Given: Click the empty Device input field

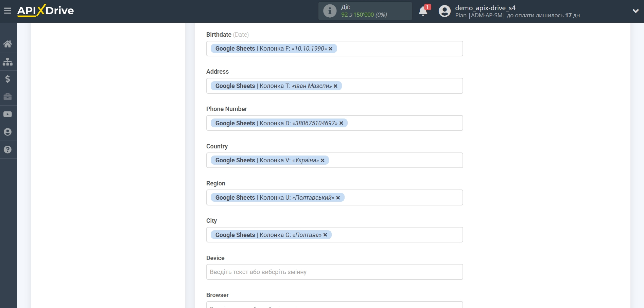Looking at the screenshot, I should click(334, 272).
